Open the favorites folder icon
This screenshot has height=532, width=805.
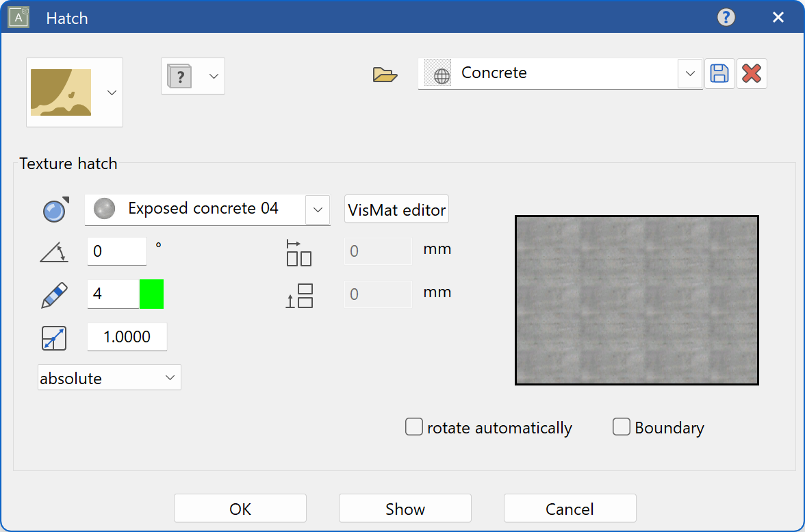click(x=385, y=75)
